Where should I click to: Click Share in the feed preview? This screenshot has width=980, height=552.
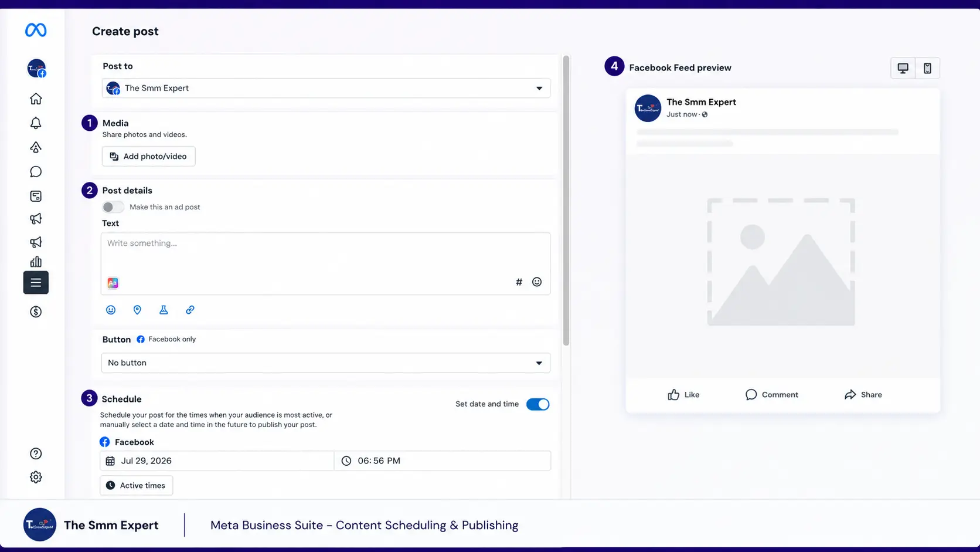[x=863, y=395]
